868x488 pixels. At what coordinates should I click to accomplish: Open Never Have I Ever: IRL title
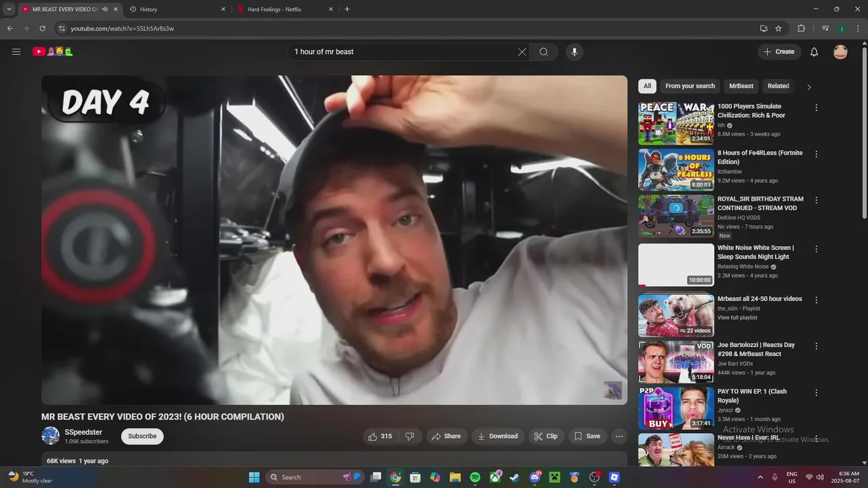click(x=749, y=438)
